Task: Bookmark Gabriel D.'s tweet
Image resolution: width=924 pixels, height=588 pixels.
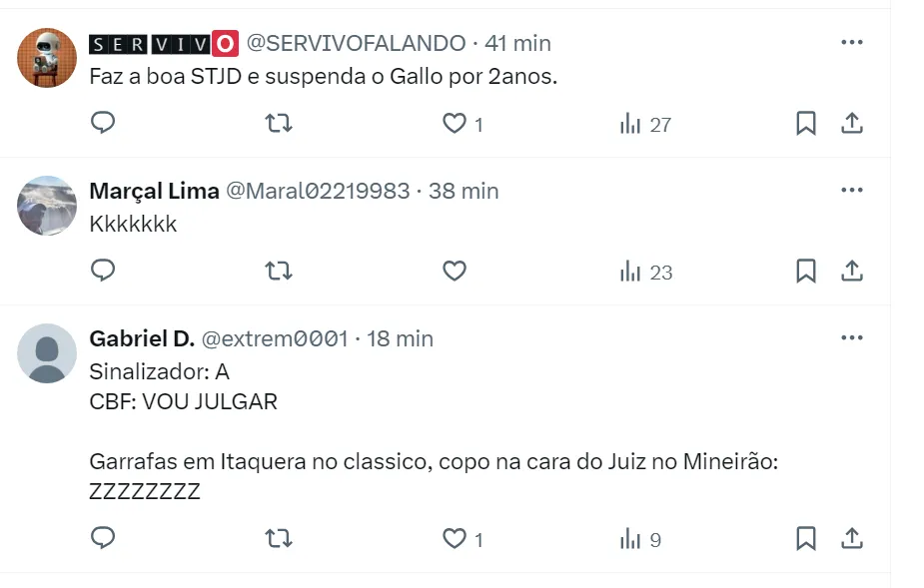Action: (806, 539)
